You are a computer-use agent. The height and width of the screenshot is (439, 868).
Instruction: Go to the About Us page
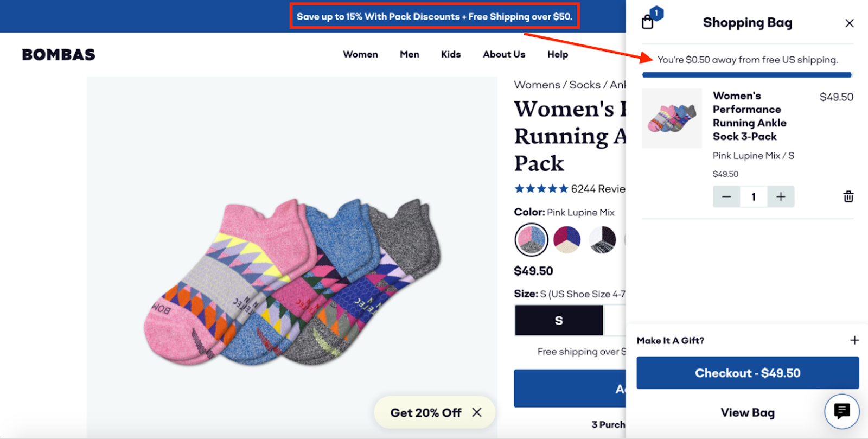point(504,54)
